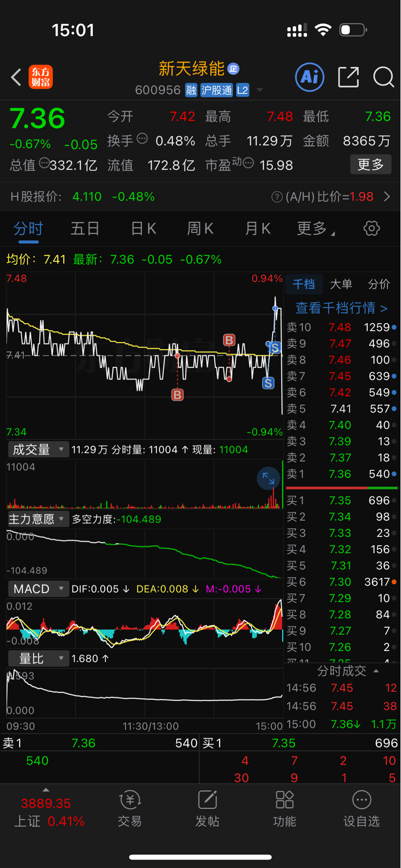
Task: Tap the bottom 卖1 7.36 540 bar
Action: [100, 743]
